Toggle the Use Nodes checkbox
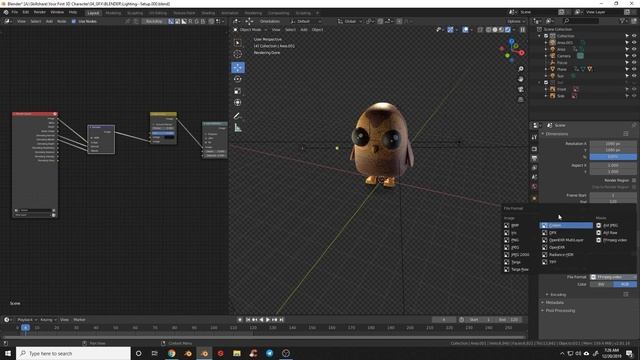The height and width of the screenshot is (360, 640). (x=73, y=21)
